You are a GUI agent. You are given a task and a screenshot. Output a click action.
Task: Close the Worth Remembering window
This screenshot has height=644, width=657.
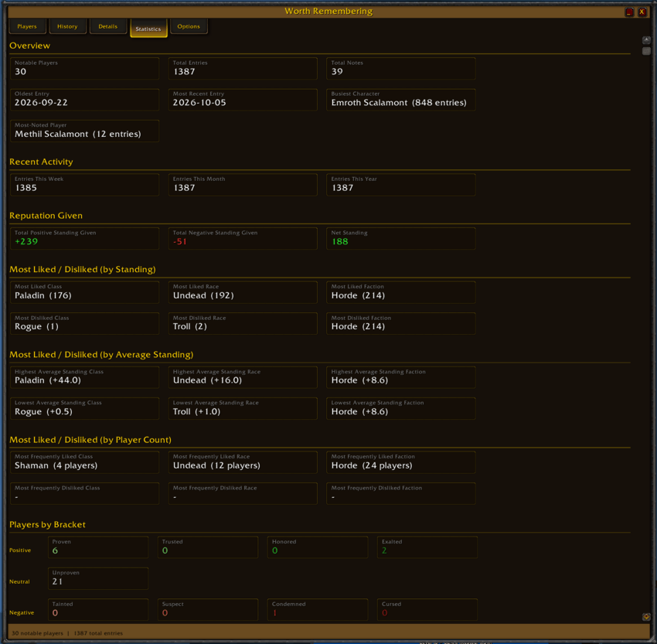tap(642, 12)
